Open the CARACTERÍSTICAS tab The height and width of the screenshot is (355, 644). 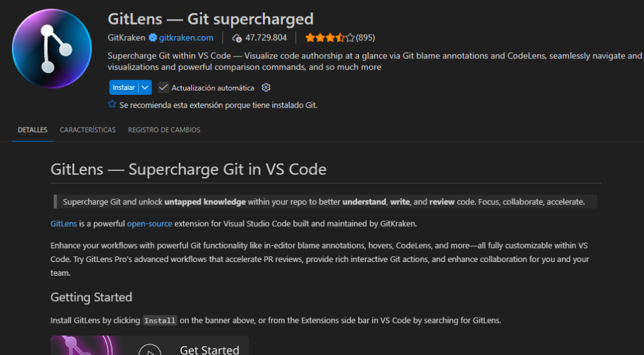click(87, 130)
